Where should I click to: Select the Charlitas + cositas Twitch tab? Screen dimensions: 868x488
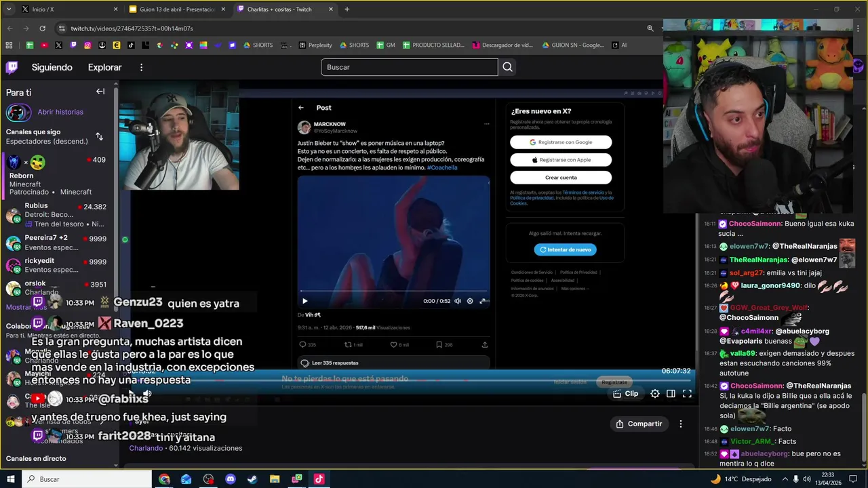tap(285, 9)
